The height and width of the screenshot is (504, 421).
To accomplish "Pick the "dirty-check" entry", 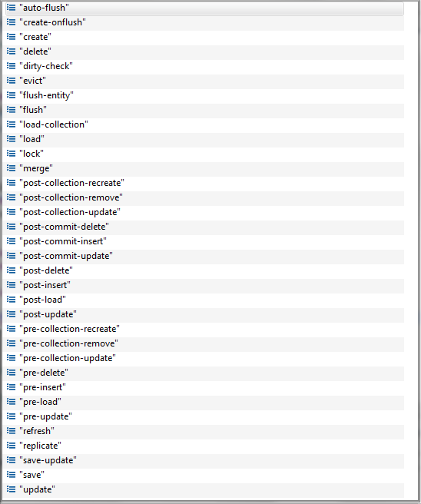I will click(x=204, y=66).
